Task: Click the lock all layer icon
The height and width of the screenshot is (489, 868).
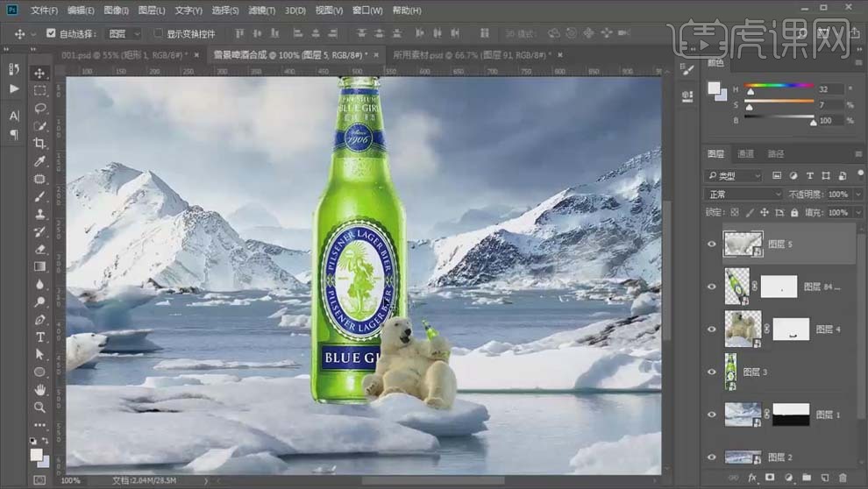Action: point(796,212)
